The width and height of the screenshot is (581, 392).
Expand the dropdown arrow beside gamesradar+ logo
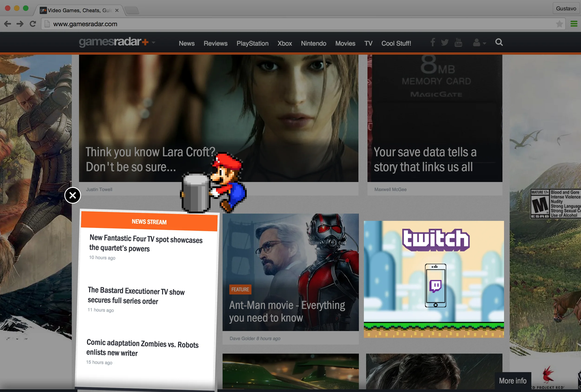153,43
